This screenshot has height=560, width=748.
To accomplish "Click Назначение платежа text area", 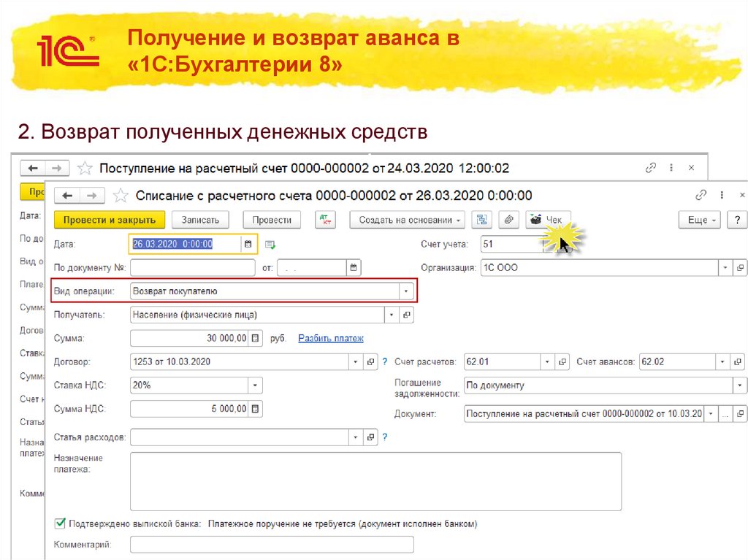I will click(376, 481).
